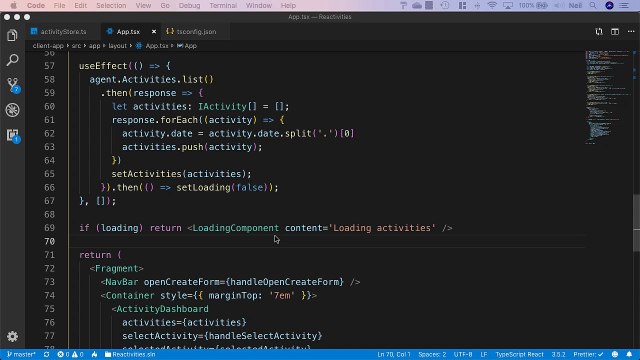Open the Code application menu

tap(36, 5)
